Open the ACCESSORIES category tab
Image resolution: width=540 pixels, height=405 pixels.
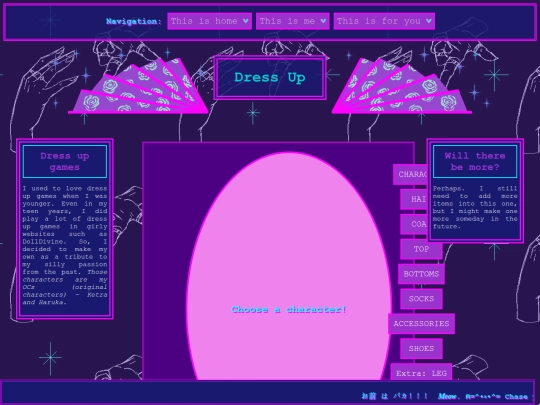click(421, 323)
